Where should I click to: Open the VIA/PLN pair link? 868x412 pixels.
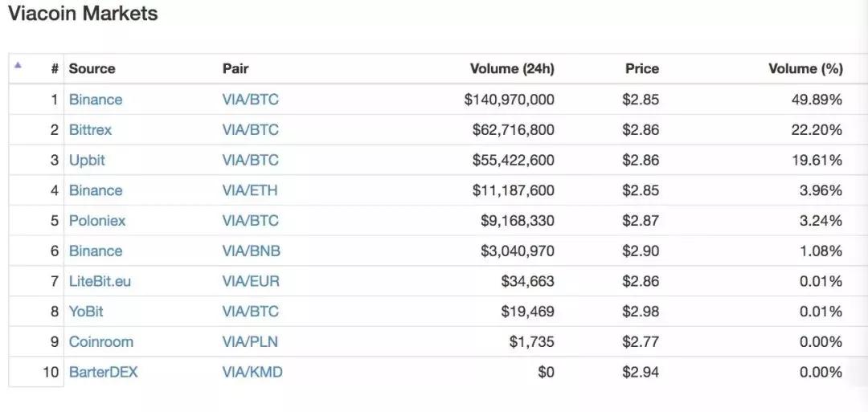pos(250,342)
